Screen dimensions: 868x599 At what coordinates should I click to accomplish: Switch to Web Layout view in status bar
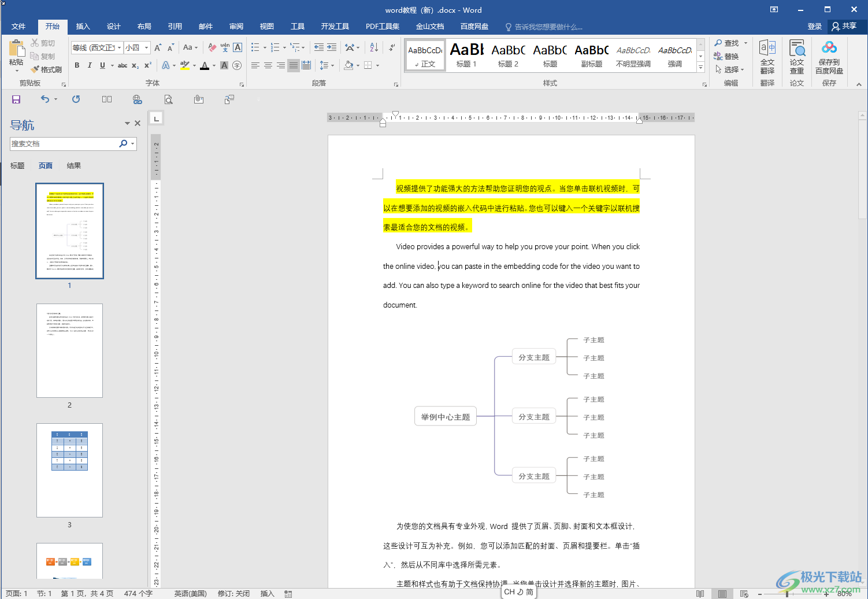pos(744,594)
